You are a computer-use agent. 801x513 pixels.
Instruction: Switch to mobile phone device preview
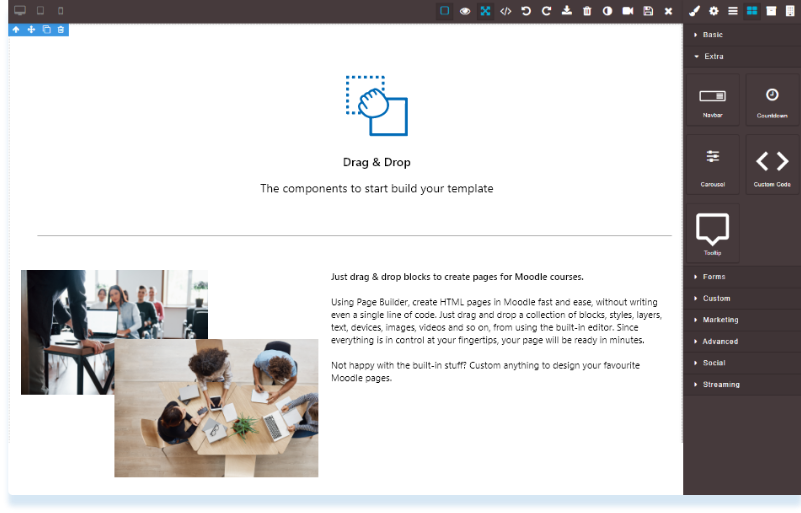[60, 11]
